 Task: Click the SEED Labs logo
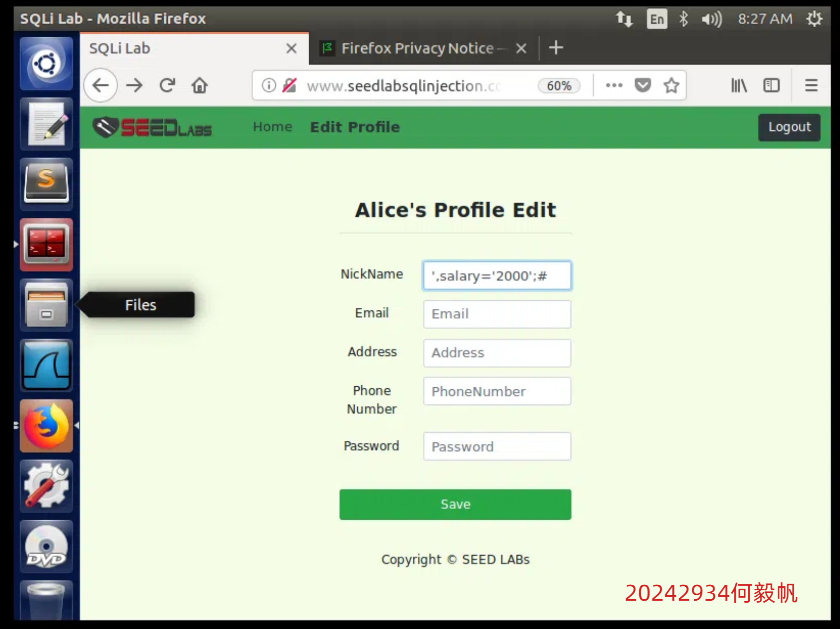[152, 128]
